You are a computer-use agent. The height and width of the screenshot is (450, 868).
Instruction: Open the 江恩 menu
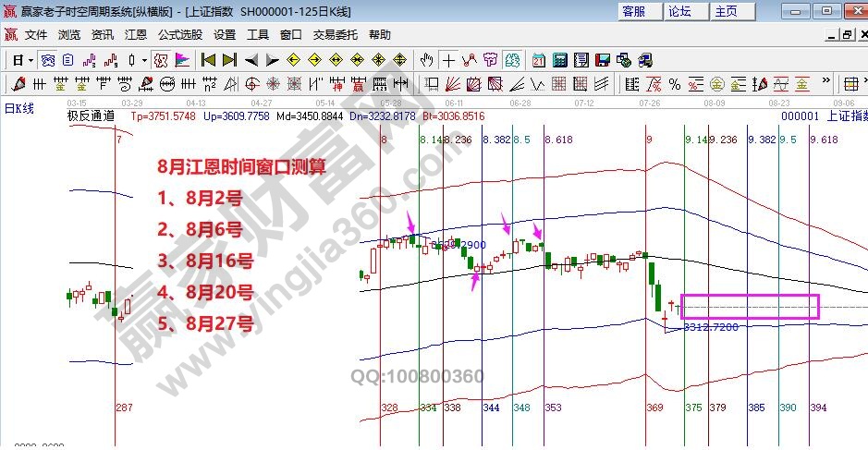click(x=136, y=35)
